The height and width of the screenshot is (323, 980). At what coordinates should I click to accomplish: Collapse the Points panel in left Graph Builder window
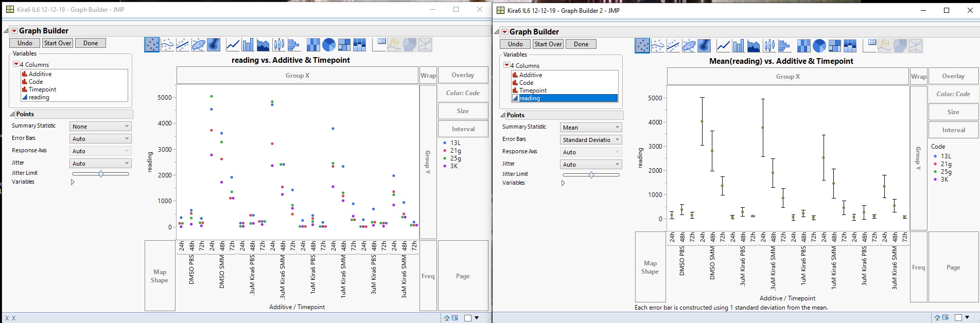(12, 114)
